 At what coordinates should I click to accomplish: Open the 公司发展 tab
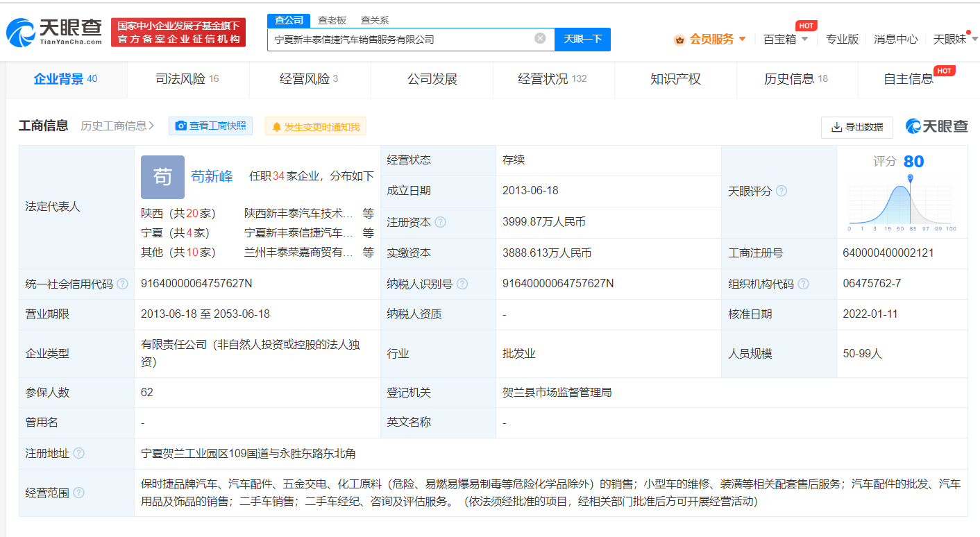[x=432, y=79]
